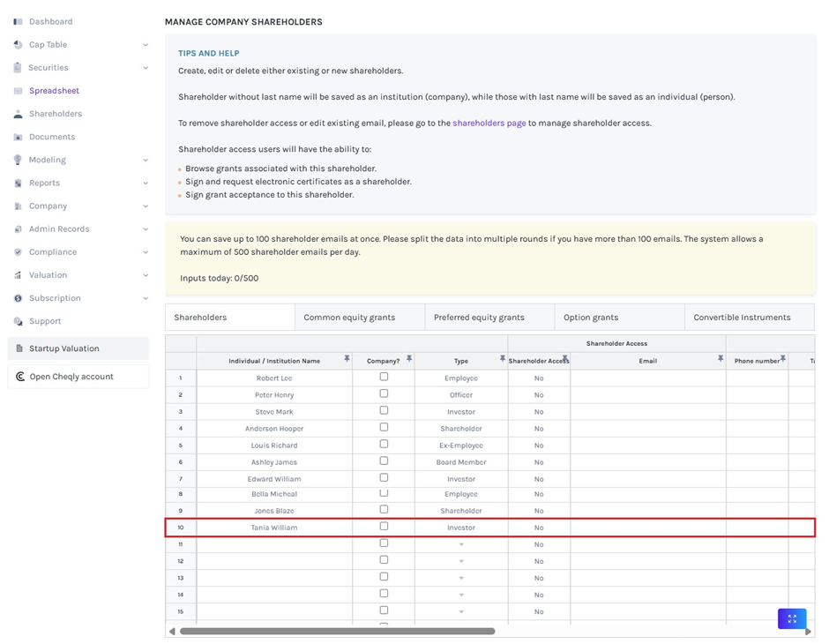Open the Option grants tab
The height and width of the screenshot is (644, 829).
(591, 317)
